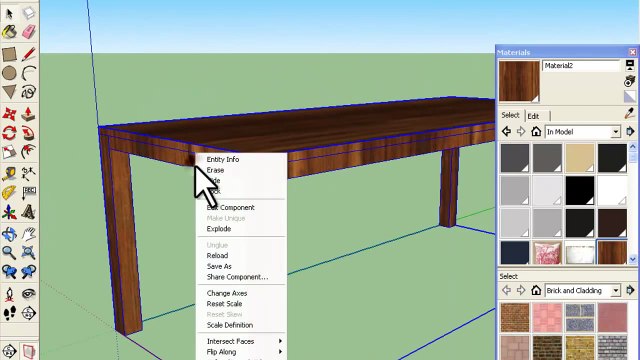Select the Orbit camera tool

click(x=9, y=234)
